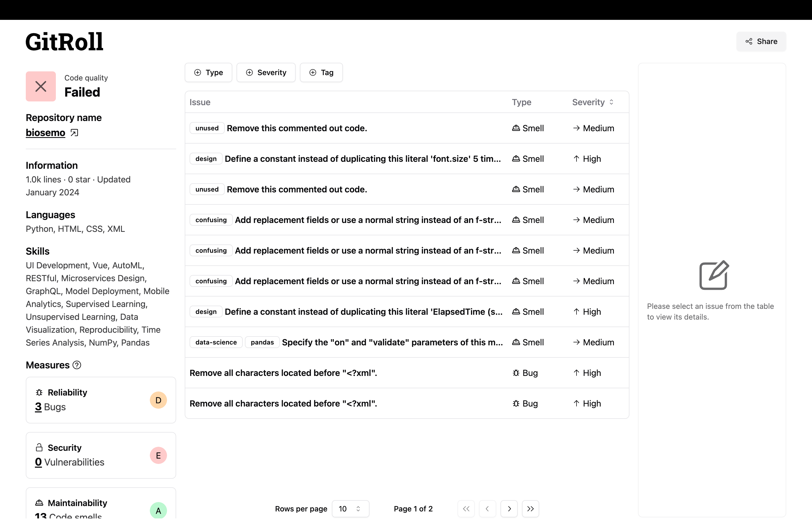
Task: Click external link icon beside biosemo
Action: pos(74,133)
